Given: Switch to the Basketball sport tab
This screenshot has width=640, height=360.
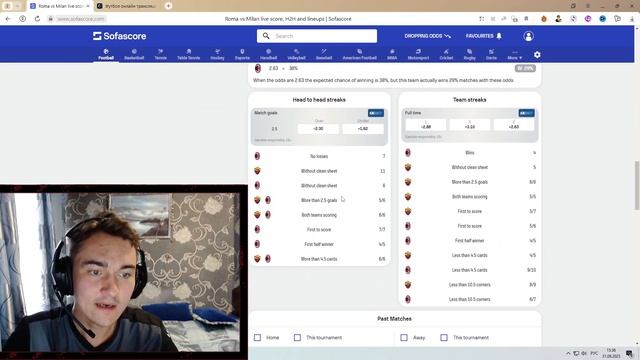Looking at the screenshot, I should coord(134,54).
